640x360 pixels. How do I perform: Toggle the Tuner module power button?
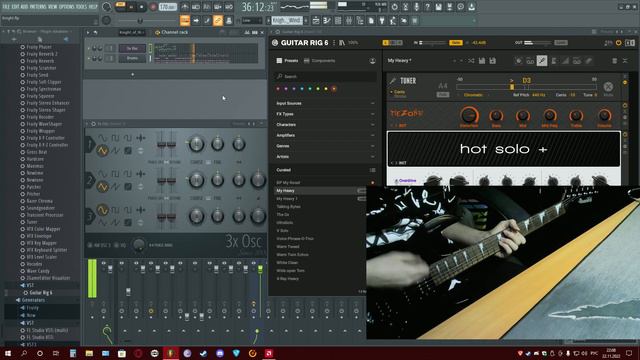625,82
